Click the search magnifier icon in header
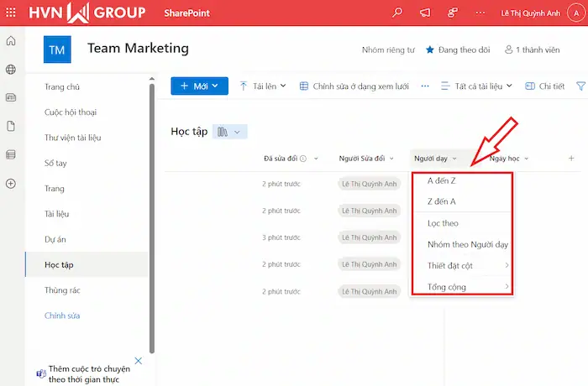Screen dimensions: 588x386 (397, 13)
